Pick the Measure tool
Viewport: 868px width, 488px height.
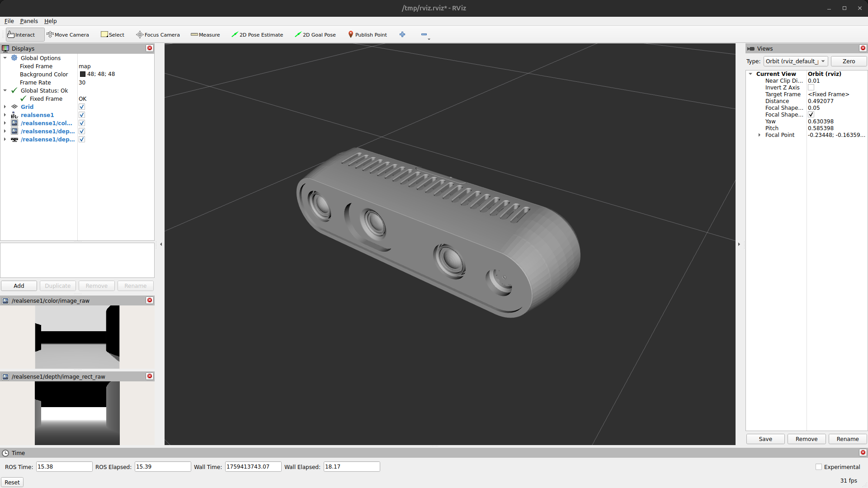click(x=205, y=35)
